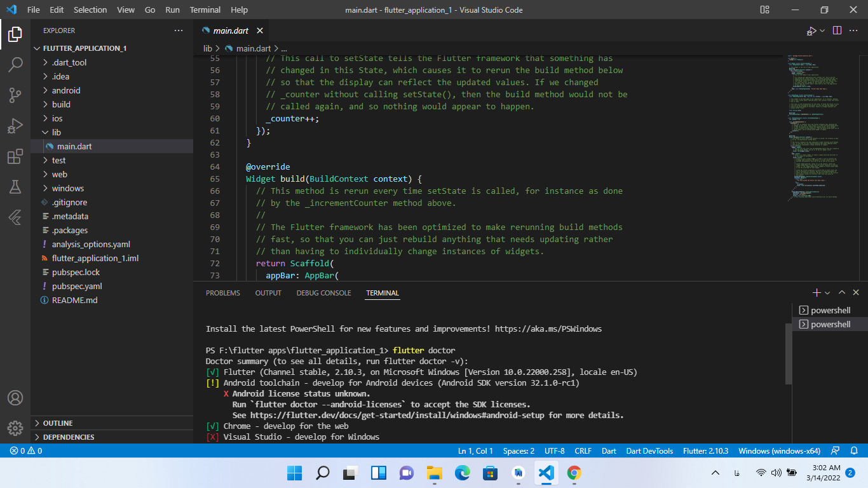
Task: Select the first powershell terminal instance
Action: coord(830,310)
